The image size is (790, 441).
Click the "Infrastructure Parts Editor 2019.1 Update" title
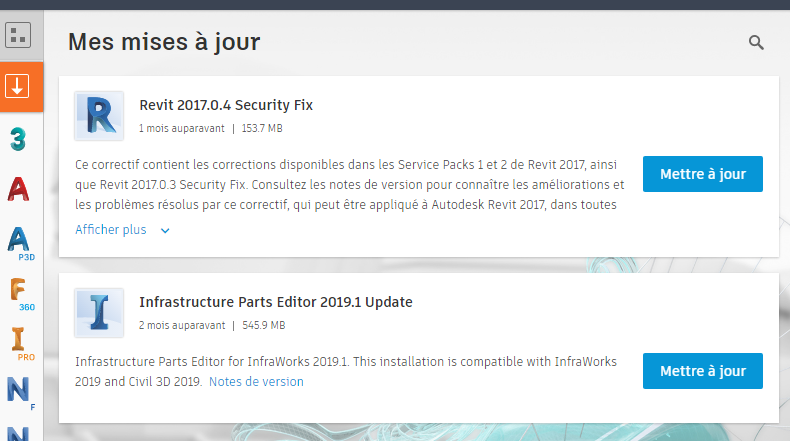(275, 302)
